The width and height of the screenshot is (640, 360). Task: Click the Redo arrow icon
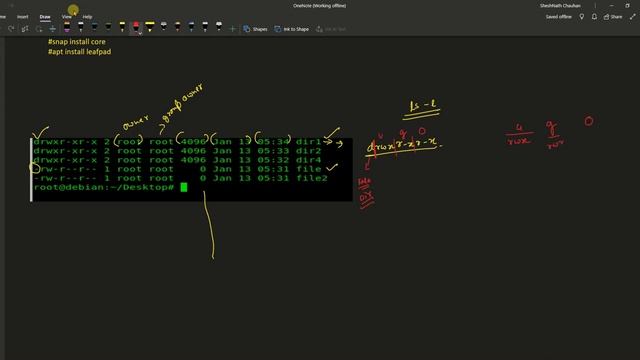point(11,29)
